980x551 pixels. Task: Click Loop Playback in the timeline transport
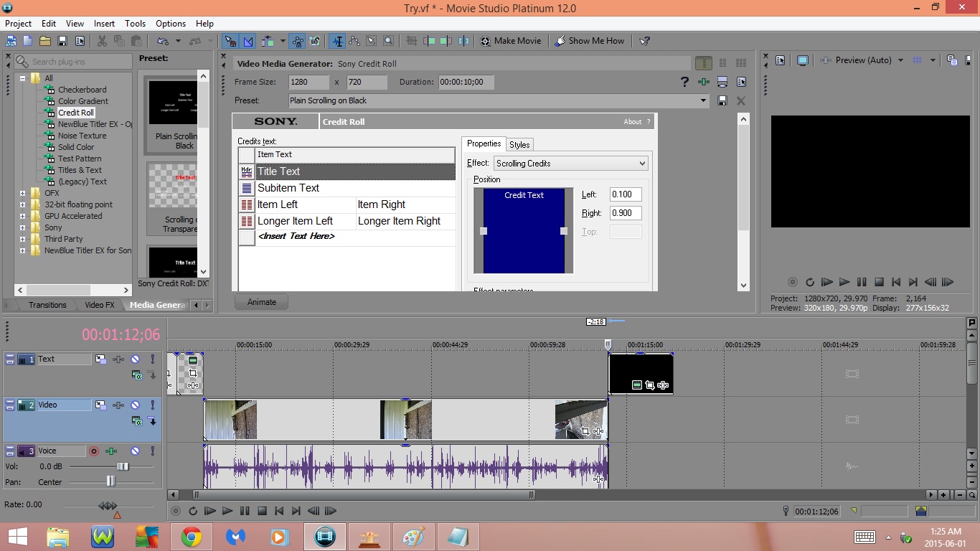[193, 511]
